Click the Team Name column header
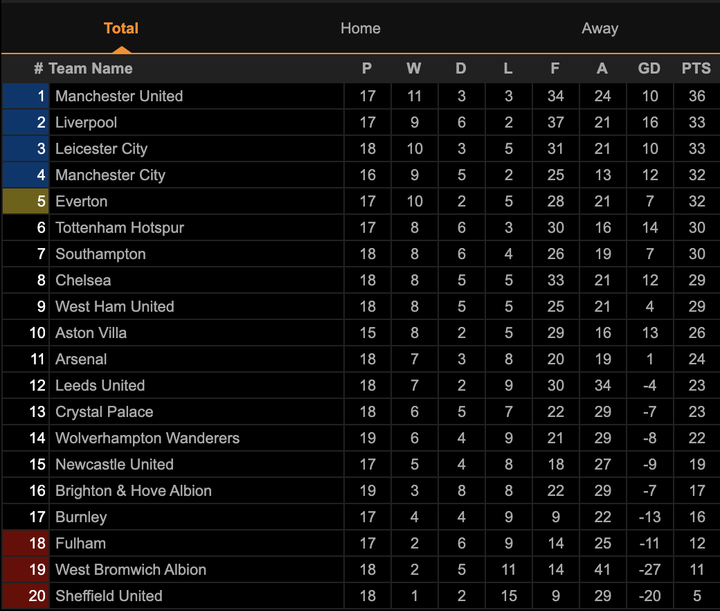The width and height of the screenshot is (720, 611). click(90, 68)
